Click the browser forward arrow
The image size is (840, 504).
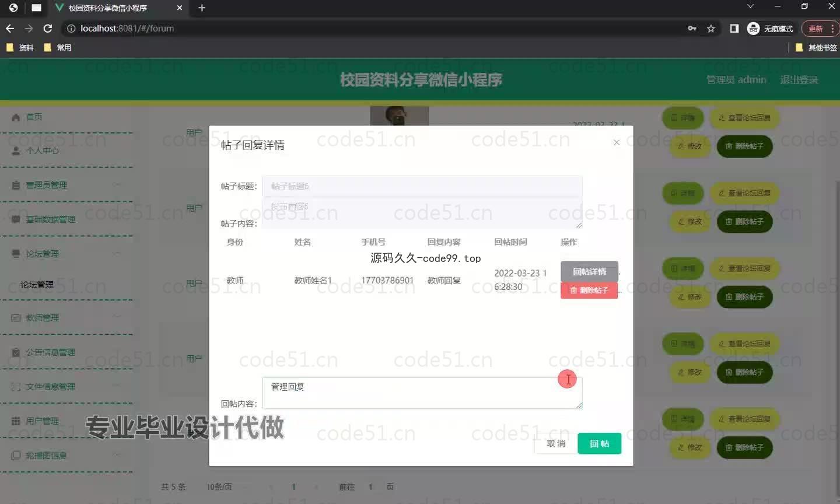(29, 28)
